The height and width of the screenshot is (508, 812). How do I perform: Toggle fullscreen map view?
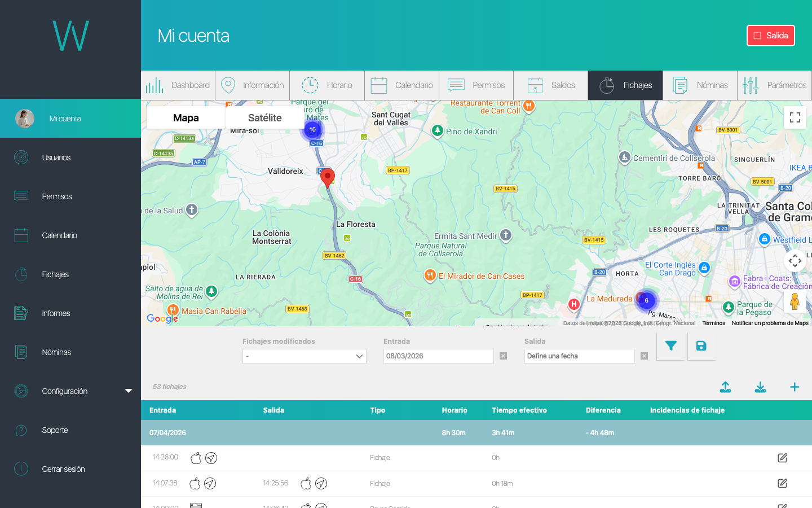tap(795, 117)
